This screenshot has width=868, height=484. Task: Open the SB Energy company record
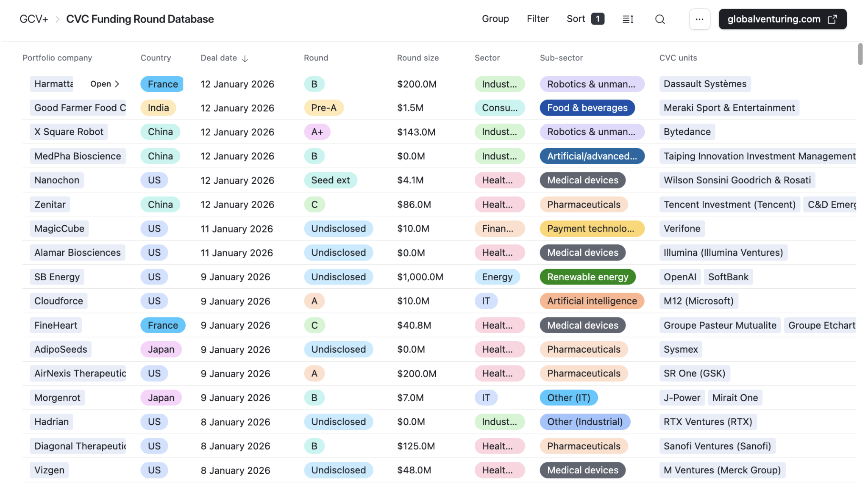pos(57,277)
